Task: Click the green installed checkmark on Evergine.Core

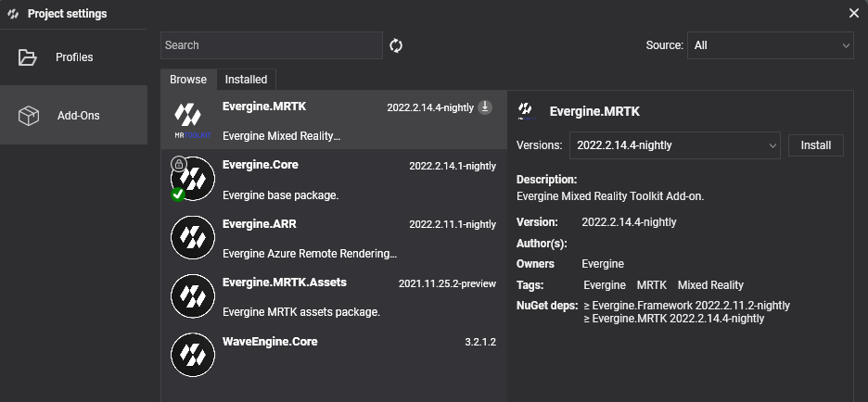Action: click(178, 195)
